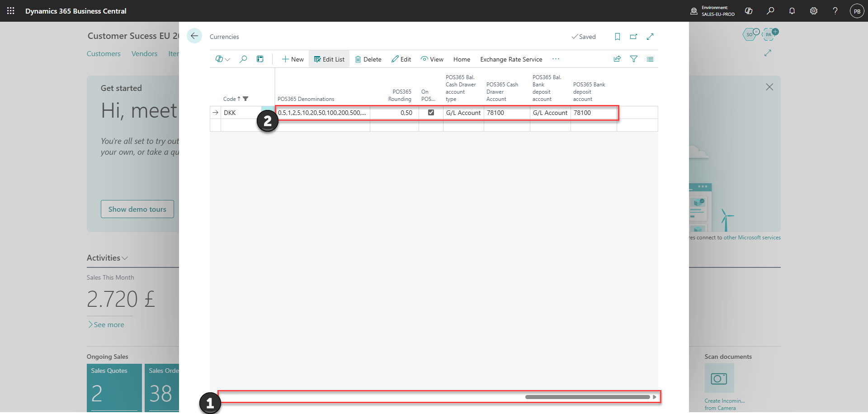Open the notifications bell
The height and width of the screenshot is (414, 868).
(x=792, y=11)
